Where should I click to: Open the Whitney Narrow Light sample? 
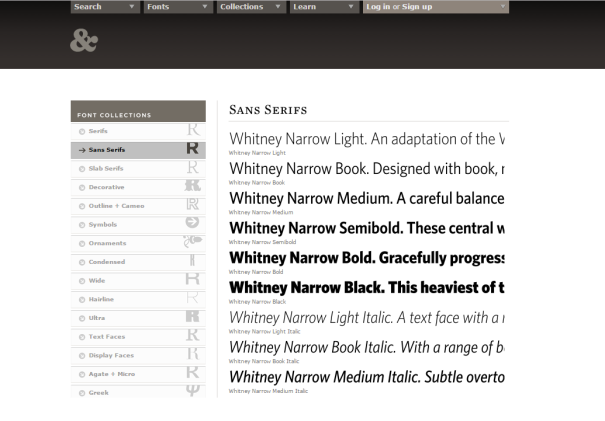367,139
